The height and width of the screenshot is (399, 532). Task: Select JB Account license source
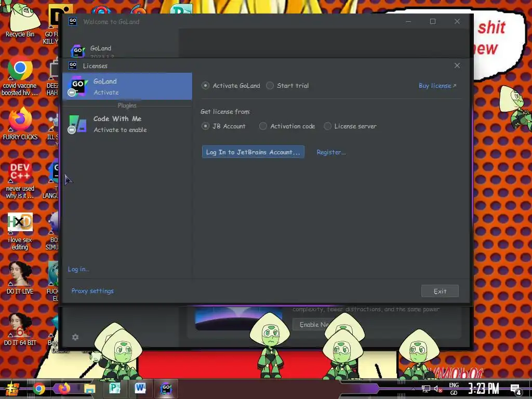coord(205,126)
